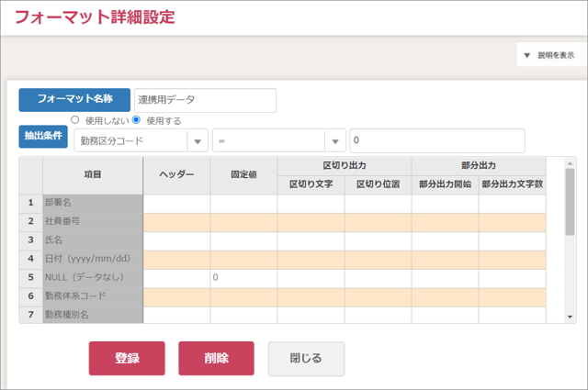Click 固定値 cell with 0 in NULL row
This screenshot has width=588, height=390.
[243, 279]
